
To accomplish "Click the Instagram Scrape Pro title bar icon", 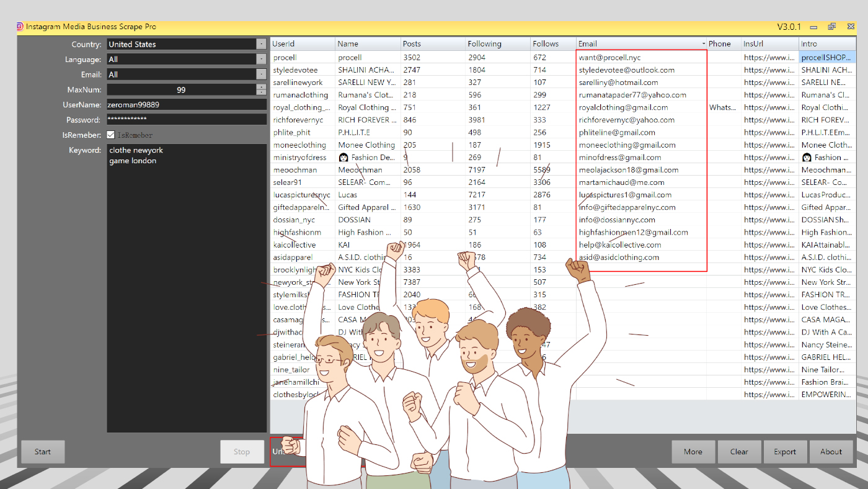I will pos(20,27).
